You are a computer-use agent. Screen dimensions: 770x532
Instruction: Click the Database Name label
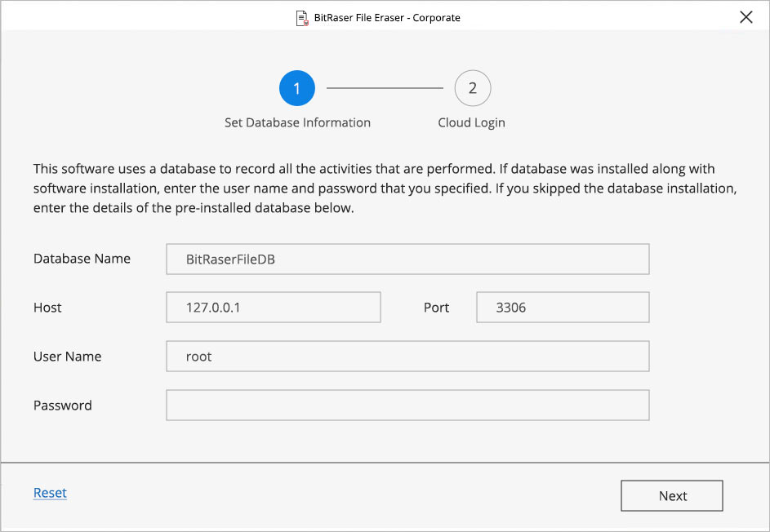click(82, 259)
